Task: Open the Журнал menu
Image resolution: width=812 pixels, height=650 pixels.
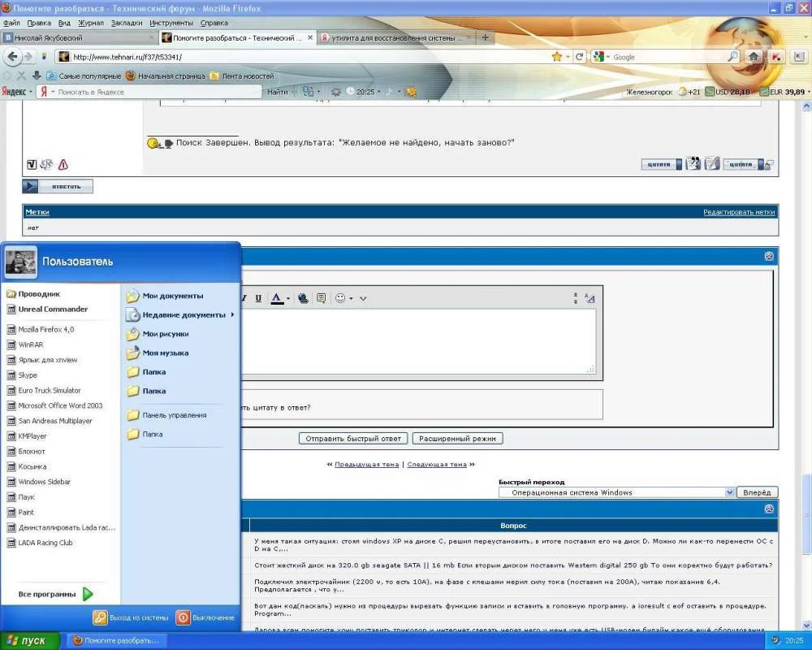Action: [x=91, y=23]
